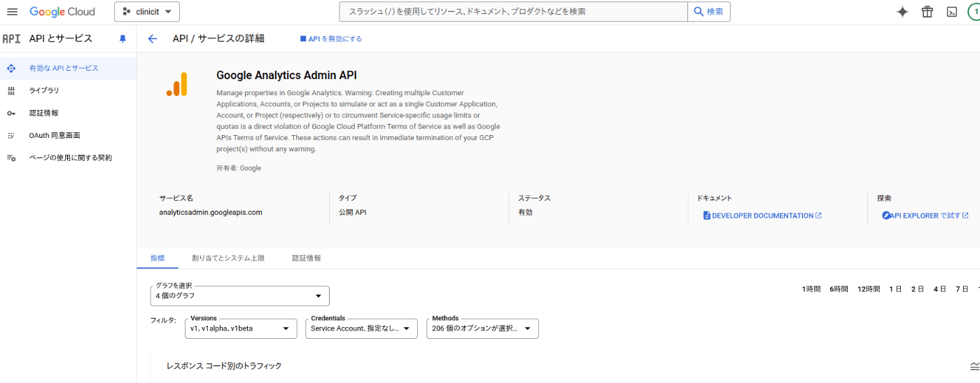Open the Credentials filter dropdown
Image resolution: width=980 pixels, height=383 pixels.
coord(361,328)
